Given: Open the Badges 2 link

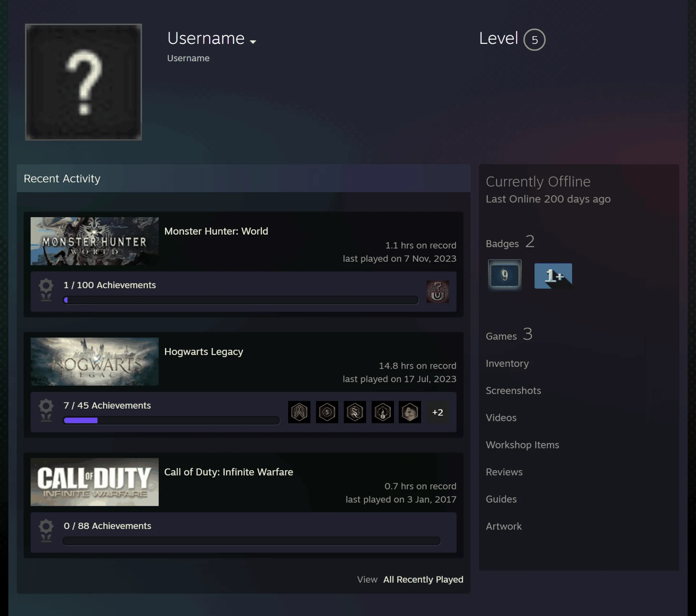Looking at the screenshot, I should (510, 242).
